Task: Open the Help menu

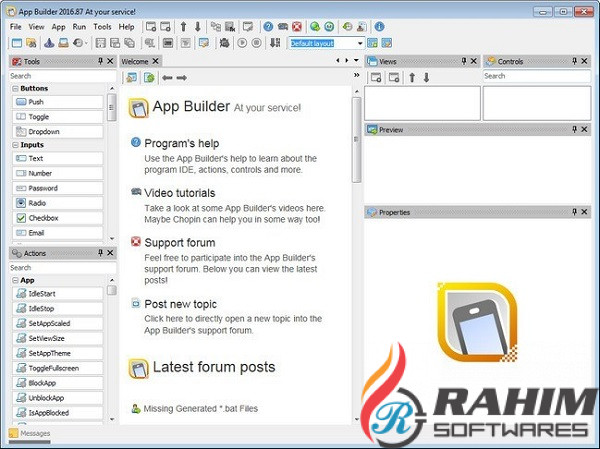Action: coord(126,27)
